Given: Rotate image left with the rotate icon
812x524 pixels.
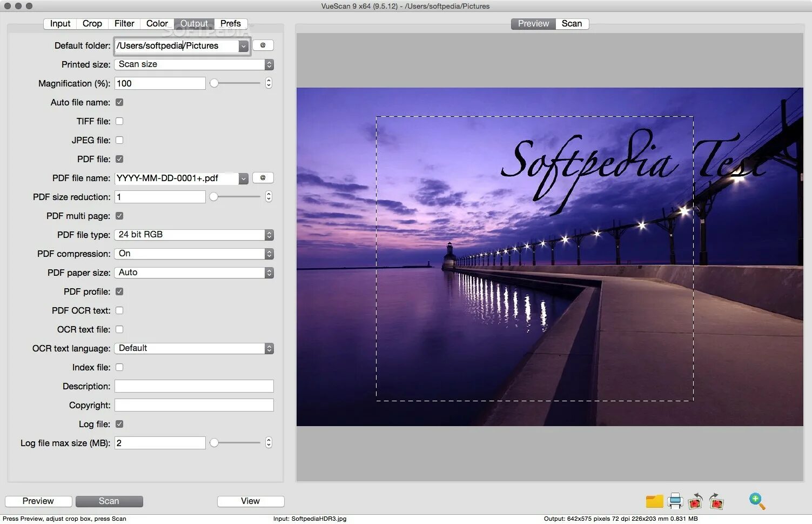Looking at the screenshot, I should coord(695,501).
